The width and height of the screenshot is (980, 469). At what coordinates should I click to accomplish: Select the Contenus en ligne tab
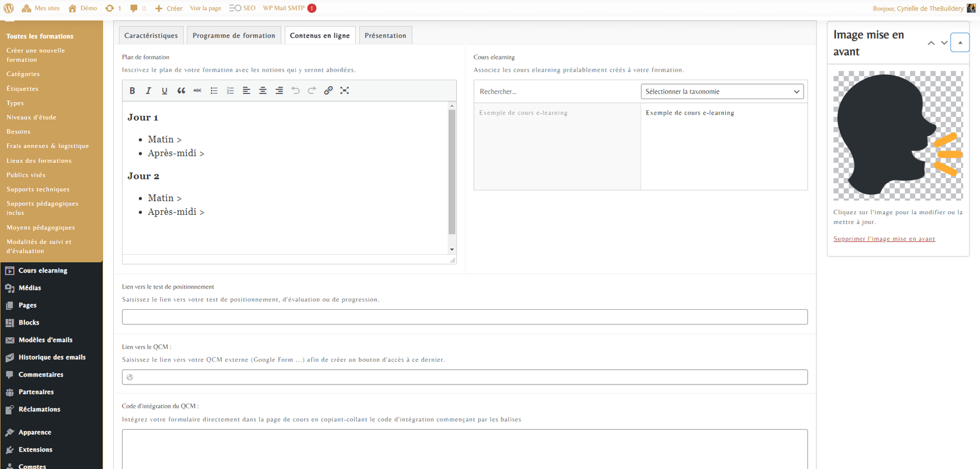point(320,36)
